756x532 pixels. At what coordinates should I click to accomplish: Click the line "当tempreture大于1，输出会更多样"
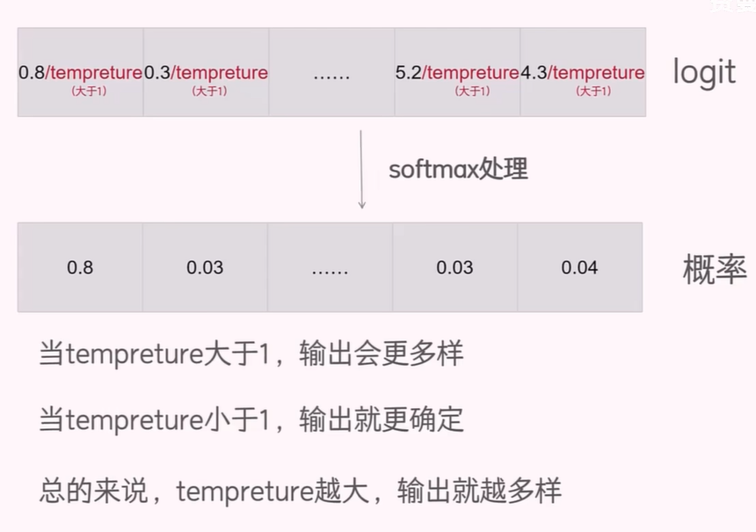pyautogui.click(x=251, y=354)
